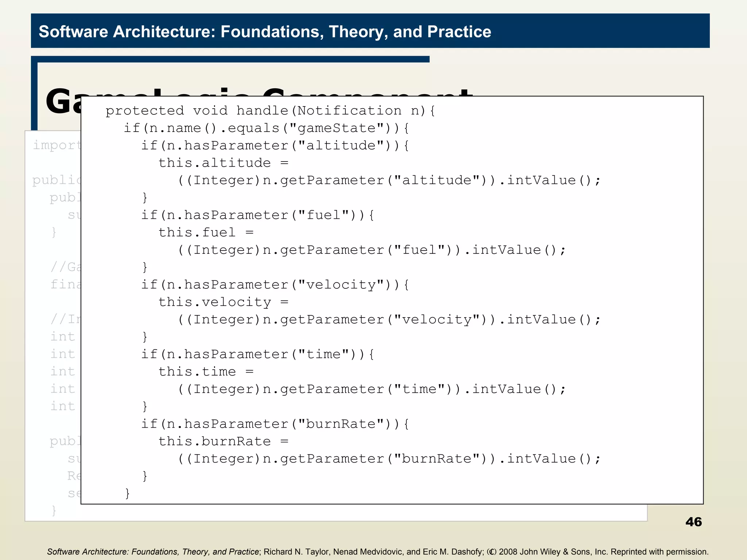This screenshot has height=560, width=747.
Task: Click the faded 'import' text in background box
Action: pyautogui.click(x=56, y=145)
